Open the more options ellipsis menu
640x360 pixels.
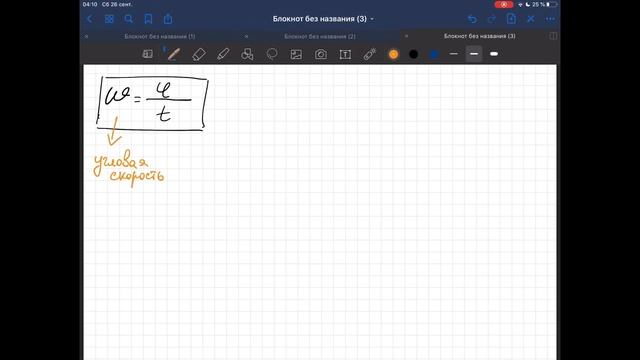pyautogui.click(x=550, y=19)
